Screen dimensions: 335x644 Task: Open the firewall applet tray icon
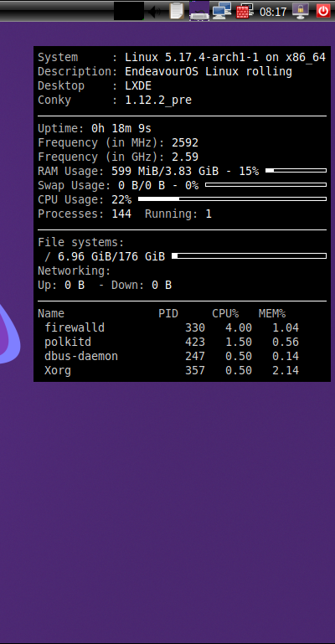(x=245, y=11)
